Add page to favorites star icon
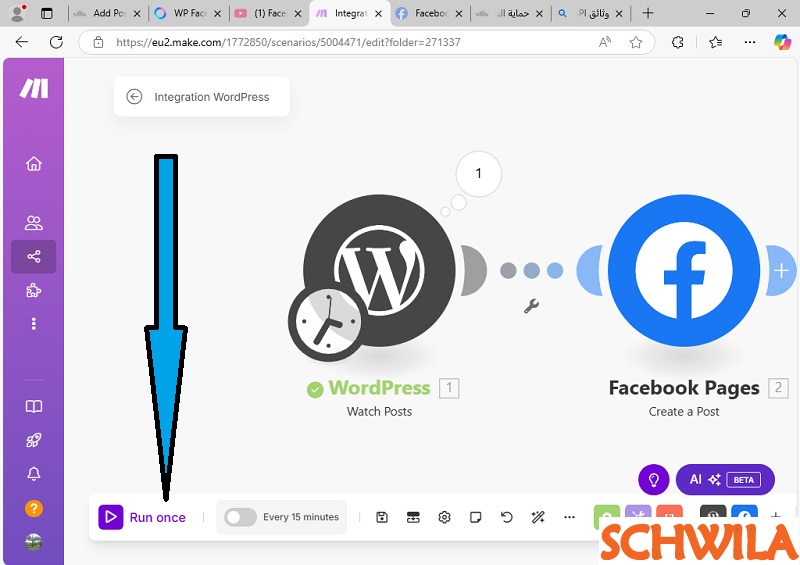Viewport: 800px width, 565px height. tap(635, 42)
